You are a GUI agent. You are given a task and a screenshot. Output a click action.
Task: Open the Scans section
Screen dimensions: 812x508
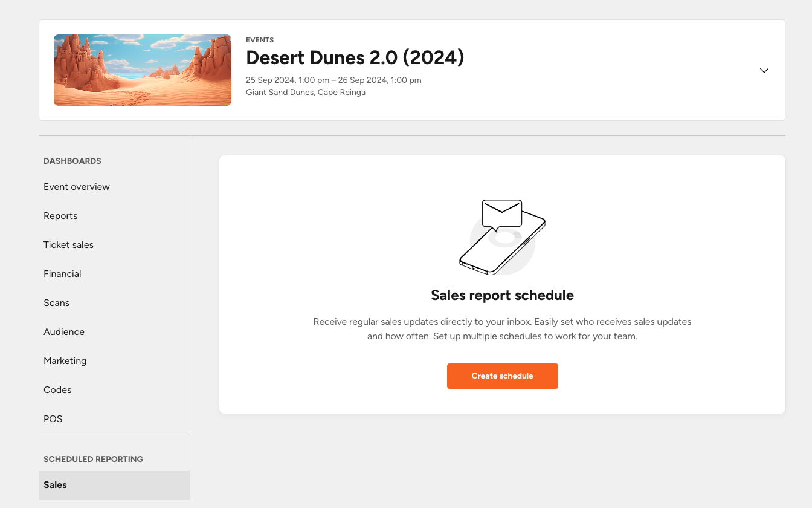56,302
